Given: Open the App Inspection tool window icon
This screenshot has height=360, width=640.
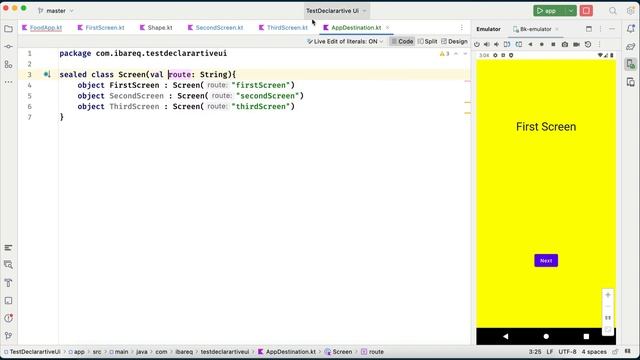Looking at the screenshot, I should coord(8,265).
